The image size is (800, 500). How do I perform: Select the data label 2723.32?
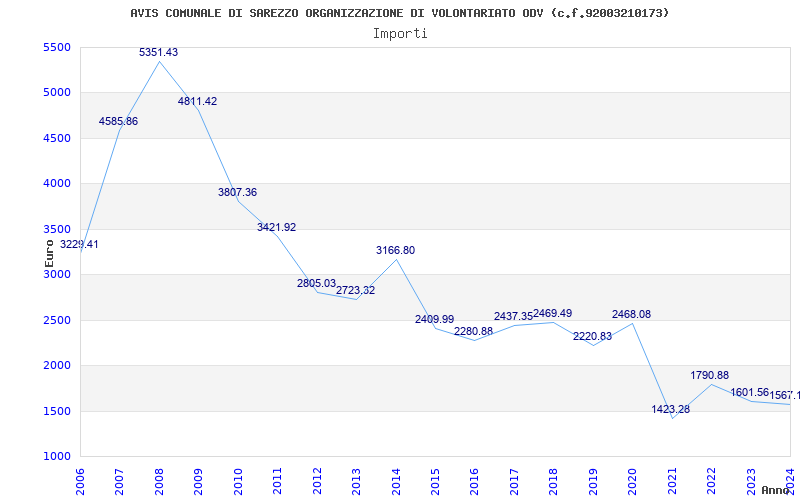click(356, 290)
